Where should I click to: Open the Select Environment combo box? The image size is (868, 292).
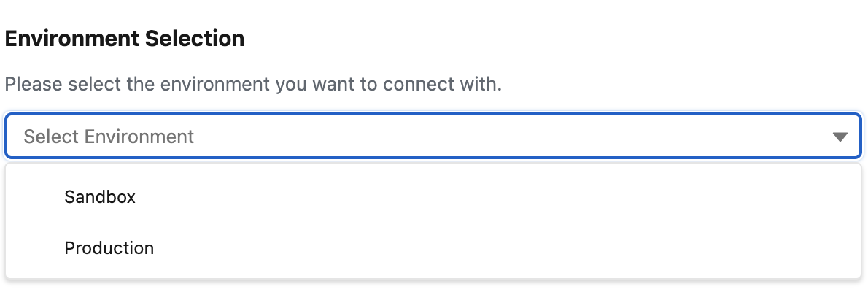pyautogui.click(x=433, y=137)
